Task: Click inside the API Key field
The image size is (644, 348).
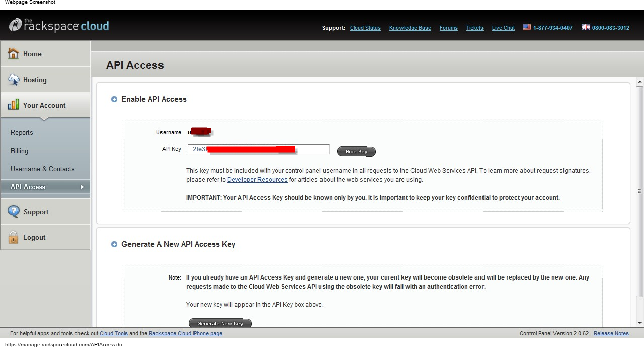Action: coord(259,149)
